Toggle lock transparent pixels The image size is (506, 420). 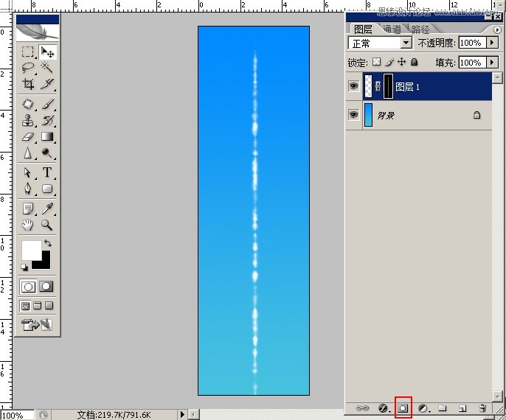pyautogui.click(x=376, y=62)
